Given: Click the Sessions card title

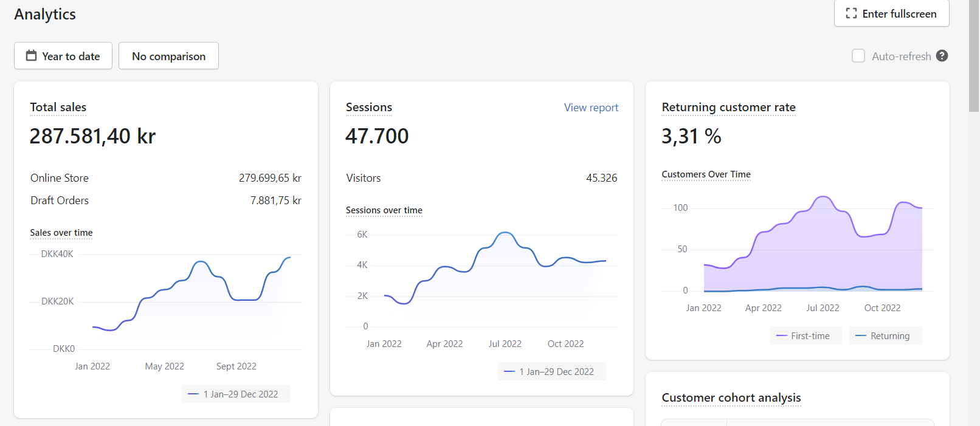Looking at the screenshot, I should coord(368,108).
